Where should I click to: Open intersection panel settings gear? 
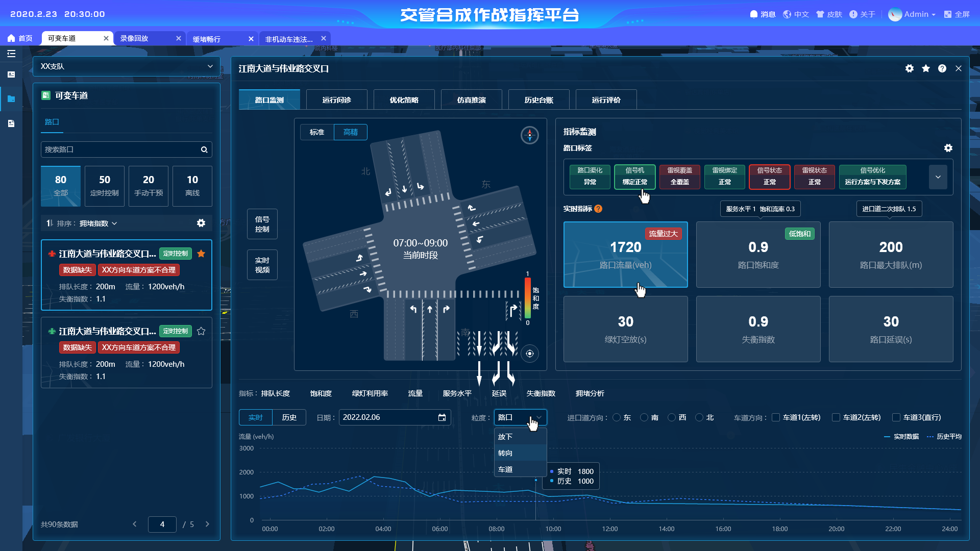click(910, 68)
